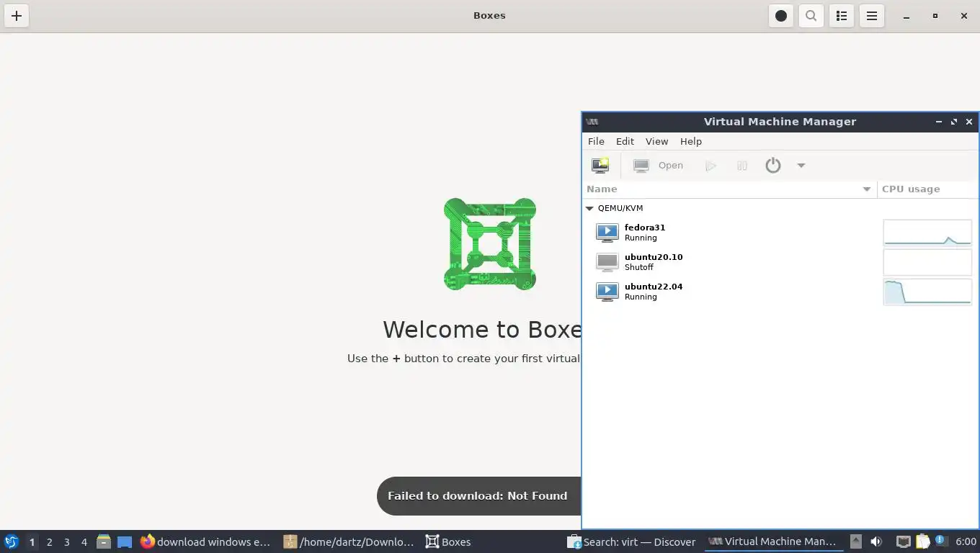Maximize the Boxes window
980x553 pixels.
pyautogui.click(x=935, y=16)
